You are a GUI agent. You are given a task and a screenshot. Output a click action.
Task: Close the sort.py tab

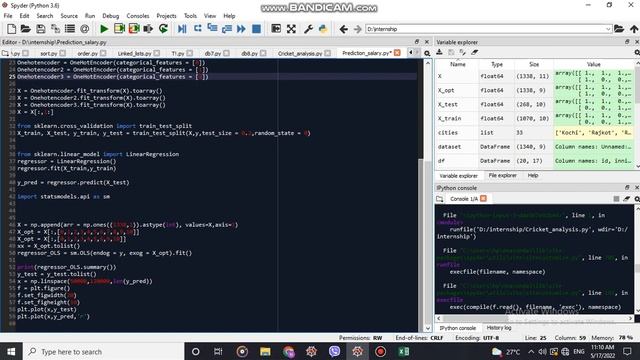(62, 53)
